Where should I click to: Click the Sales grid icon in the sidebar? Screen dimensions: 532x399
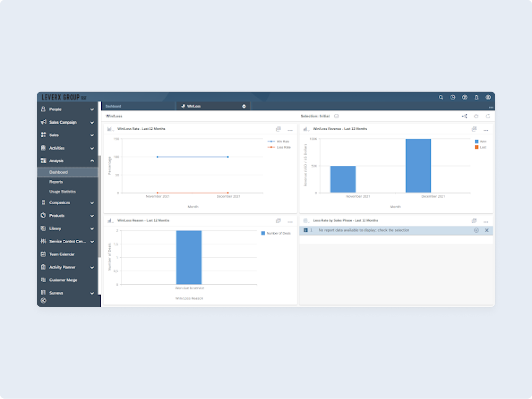43,135
